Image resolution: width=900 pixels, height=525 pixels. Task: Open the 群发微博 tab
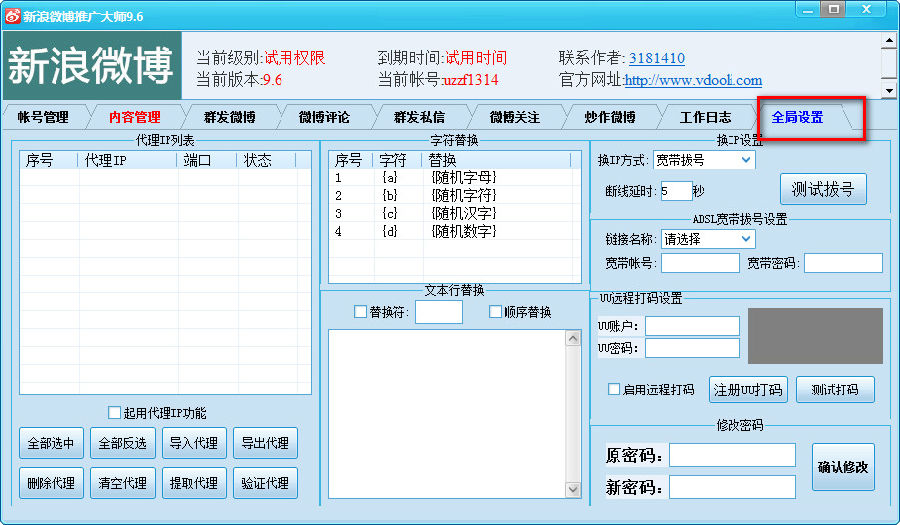[x=230, y=117]
